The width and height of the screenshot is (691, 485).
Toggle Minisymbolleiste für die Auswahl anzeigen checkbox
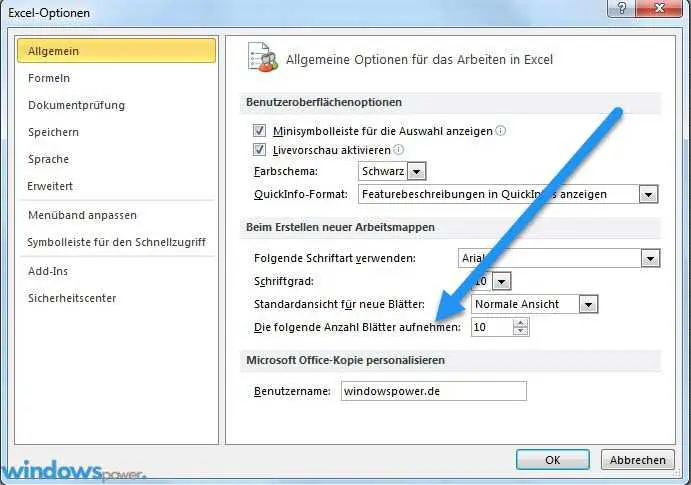[x=260, y=131]
